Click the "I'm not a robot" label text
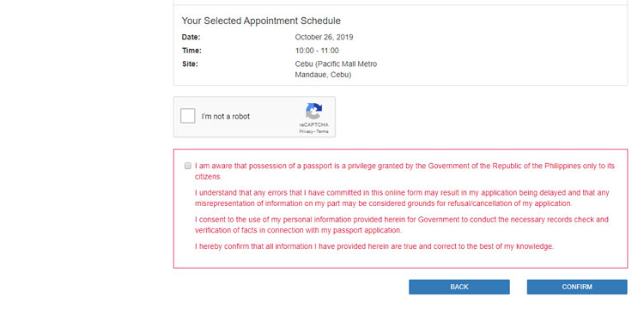The image size is (644, 309). click(226, 117)
